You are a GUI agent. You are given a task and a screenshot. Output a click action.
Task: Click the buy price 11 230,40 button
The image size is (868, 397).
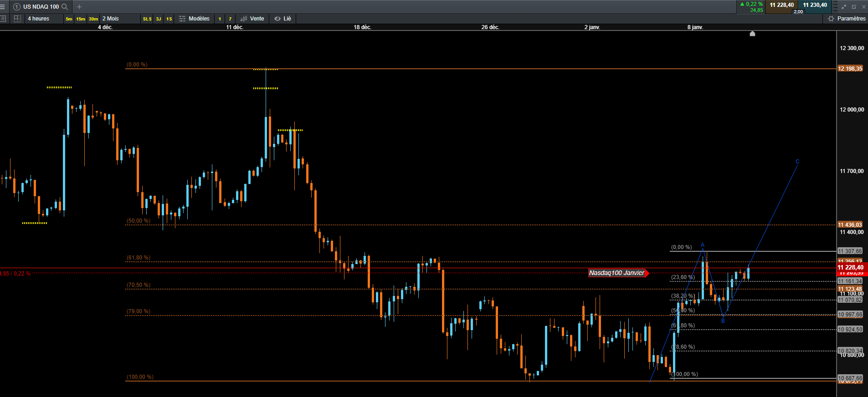click(815, 5)
